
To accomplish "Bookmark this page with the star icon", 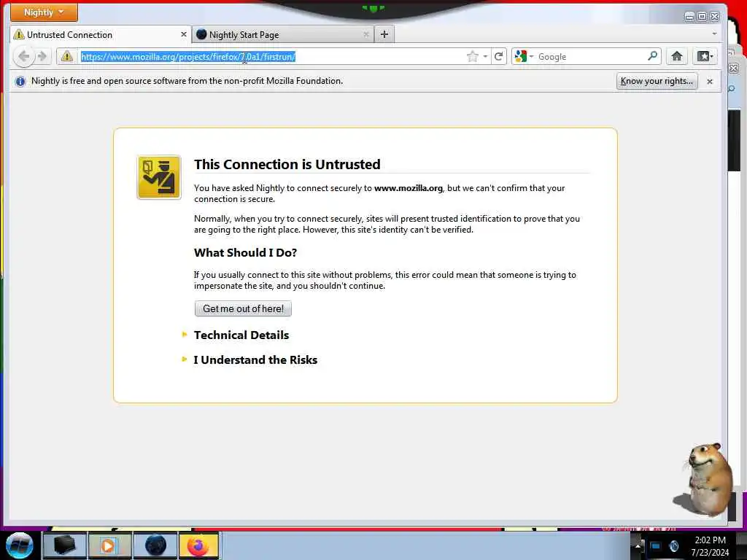I will tap(472, 57).
